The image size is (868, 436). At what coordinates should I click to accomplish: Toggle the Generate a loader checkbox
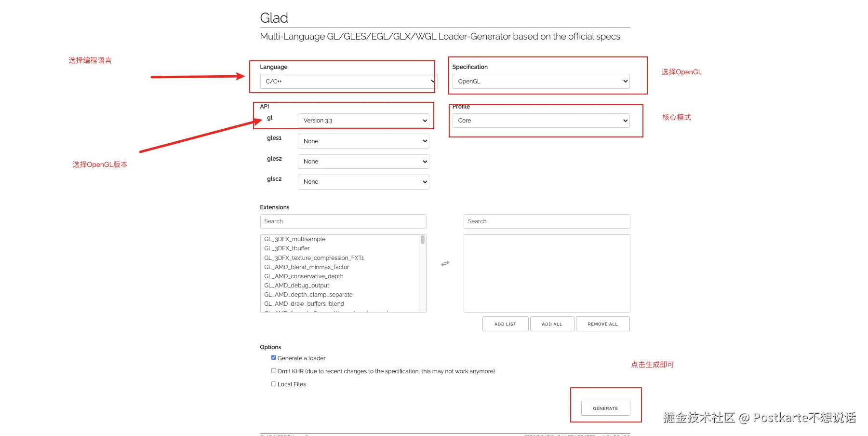(274, 358)
